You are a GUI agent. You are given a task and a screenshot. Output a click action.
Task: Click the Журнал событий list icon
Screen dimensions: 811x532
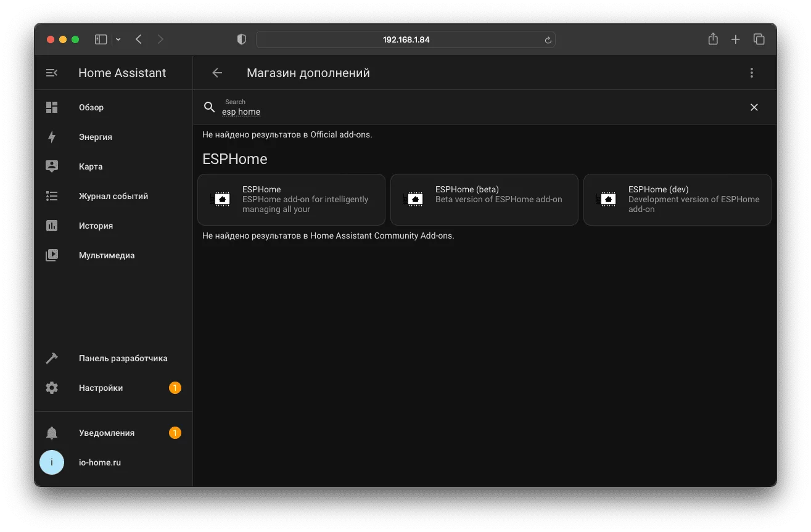tap(52, 196)
